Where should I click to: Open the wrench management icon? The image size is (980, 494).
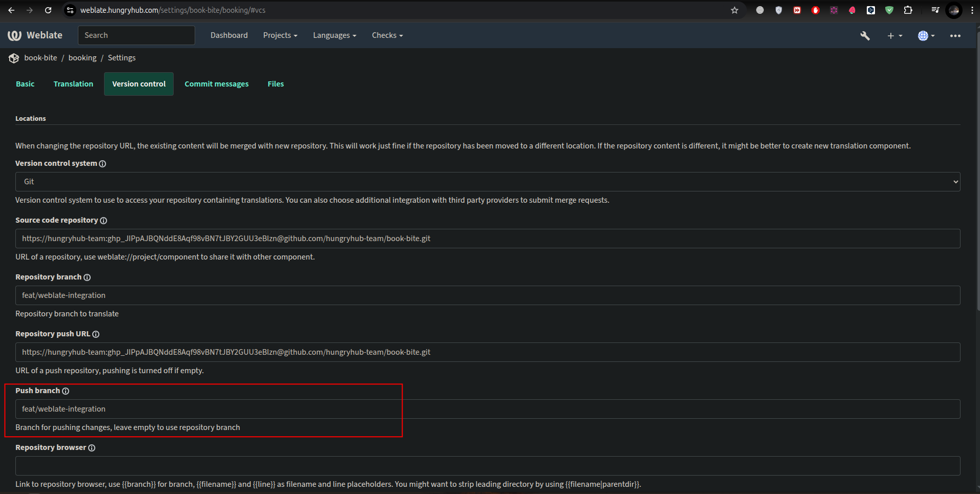[x=865, y=35]
